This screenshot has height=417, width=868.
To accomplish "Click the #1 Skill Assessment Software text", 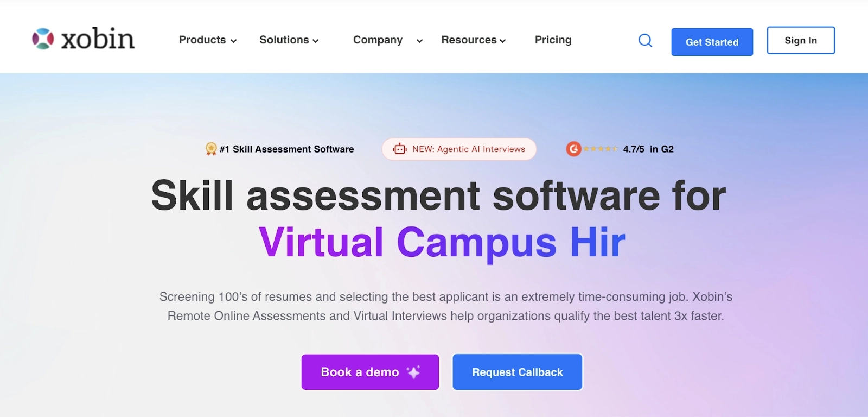I will [x=286, y=149].
